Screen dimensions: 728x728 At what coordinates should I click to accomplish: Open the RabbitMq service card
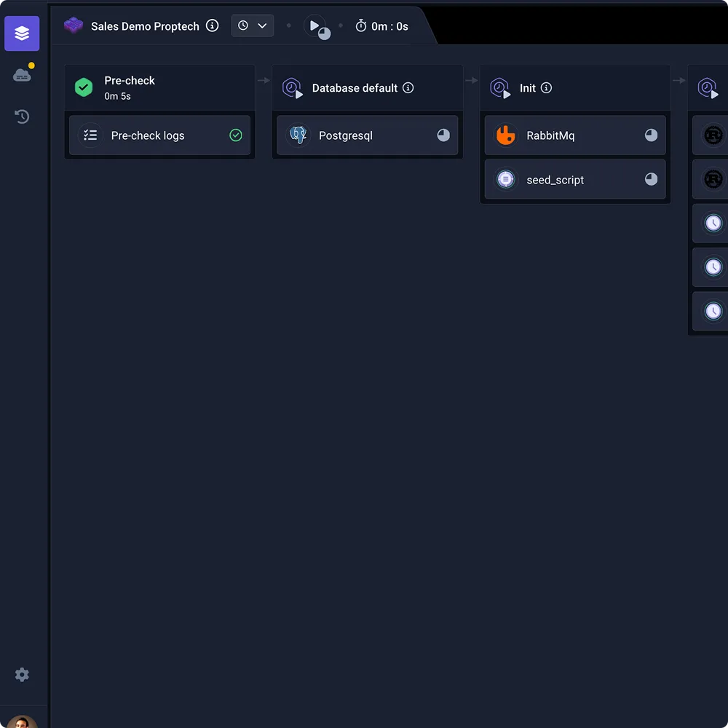click(575, 135)
